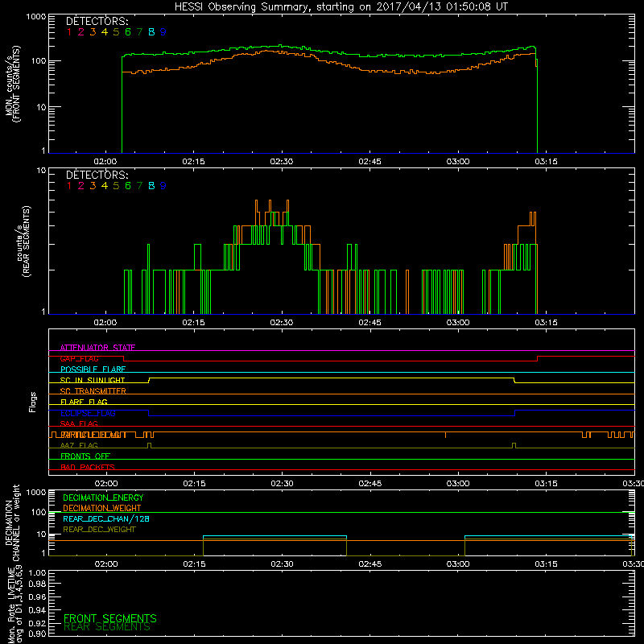Click the POSSIBLE_FLARE flag label
This screenshot has height=644, width=644.
[x=93, y=369]
